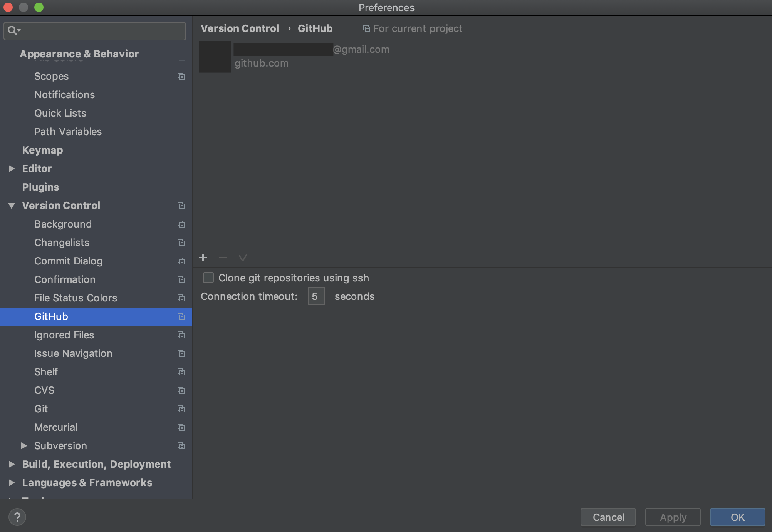Click project-level icon beside GitHub item

pos(181,316)
